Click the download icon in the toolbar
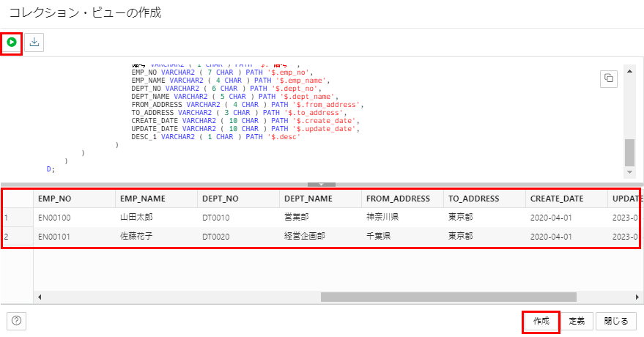644x337 pixels. click(34, 42)
